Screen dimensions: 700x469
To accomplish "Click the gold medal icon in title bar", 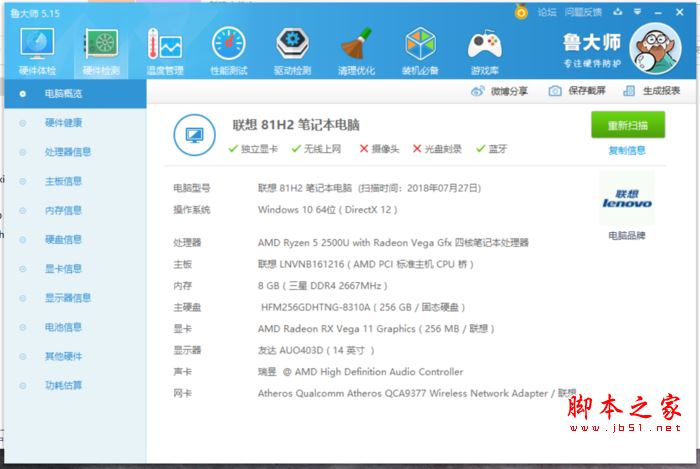I will 521,12.
